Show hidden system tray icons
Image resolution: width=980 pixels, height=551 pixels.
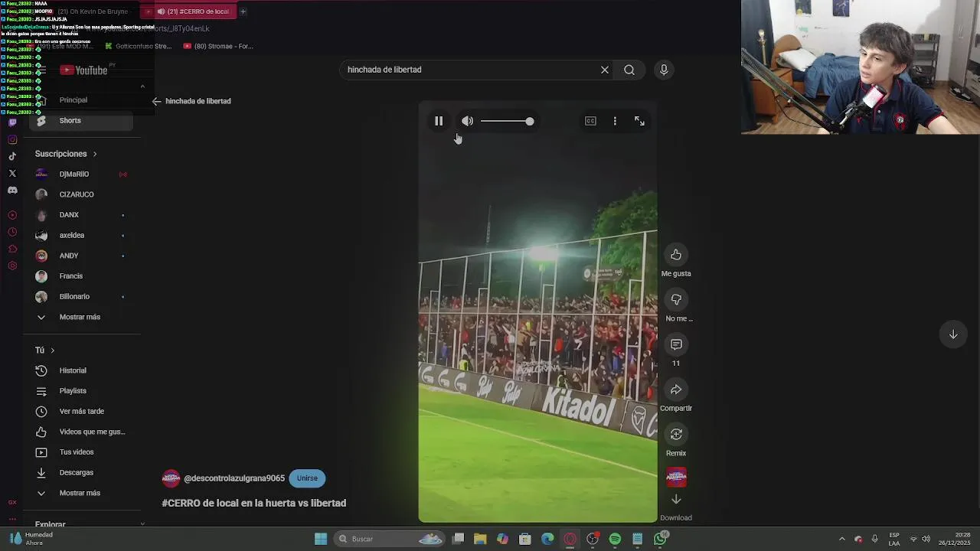click(842, 539)
